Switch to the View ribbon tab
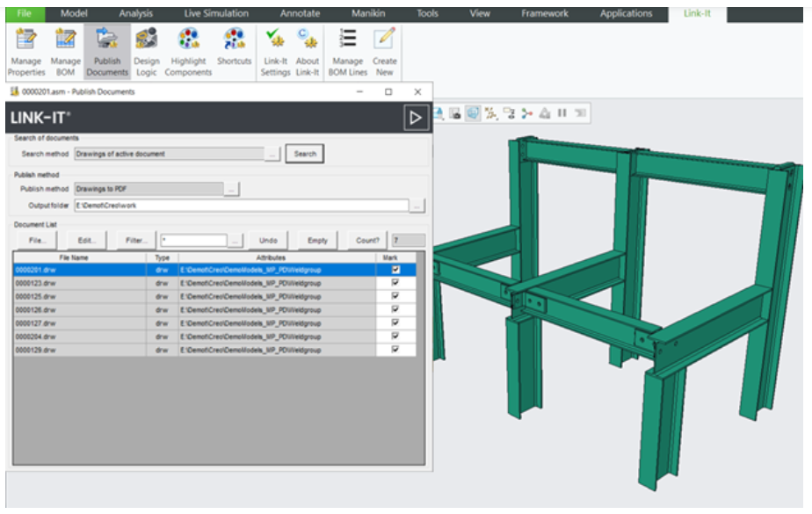This screenshot has height=514, width=812. pos(480,14)
